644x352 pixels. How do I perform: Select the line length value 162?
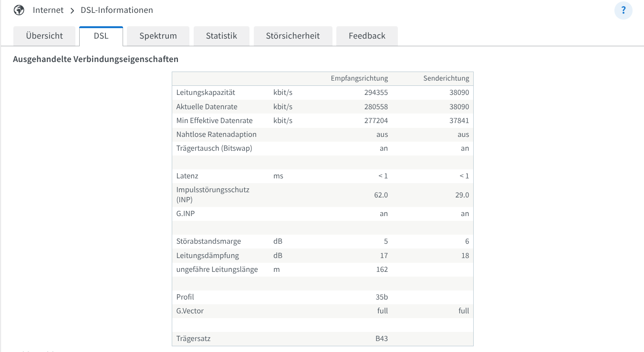tap(381, 269)
